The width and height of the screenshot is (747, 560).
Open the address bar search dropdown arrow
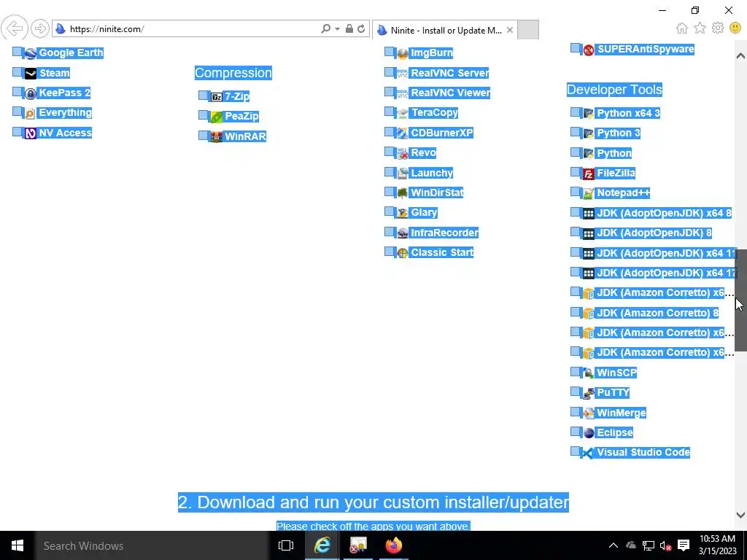pos(337,29)
